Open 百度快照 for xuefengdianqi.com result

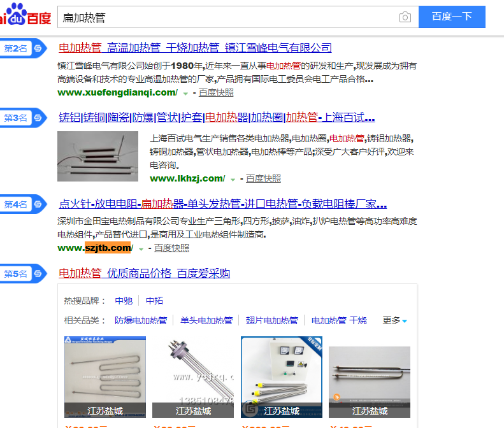click(x=216, y=93)
